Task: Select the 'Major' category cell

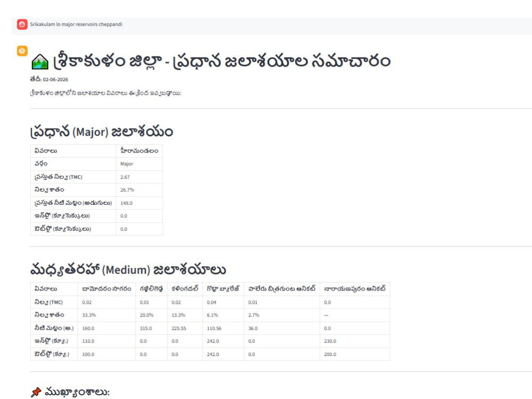Action: pyautogui.click(x=127, y=164)
